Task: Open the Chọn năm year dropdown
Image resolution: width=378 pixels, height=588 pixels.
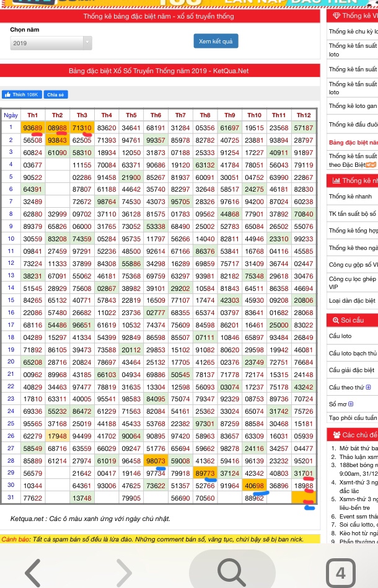Action: pos(51,43)
